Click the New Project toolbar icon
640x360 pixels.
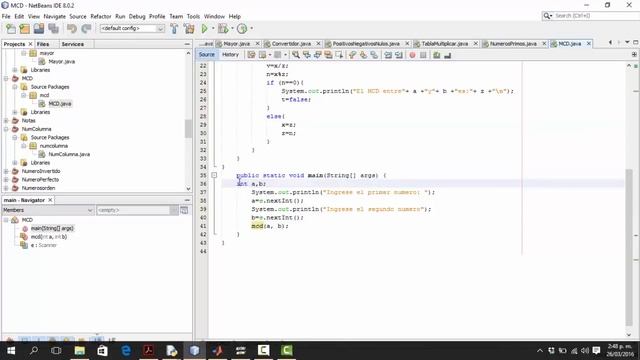point(24,29)
